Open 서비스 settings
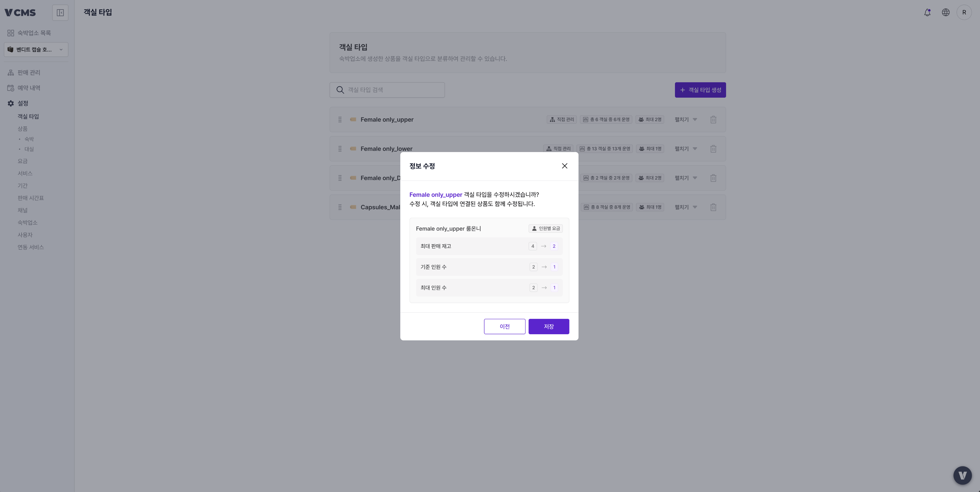The width and height of the screenshot is (980, 492). pos(25,174)
